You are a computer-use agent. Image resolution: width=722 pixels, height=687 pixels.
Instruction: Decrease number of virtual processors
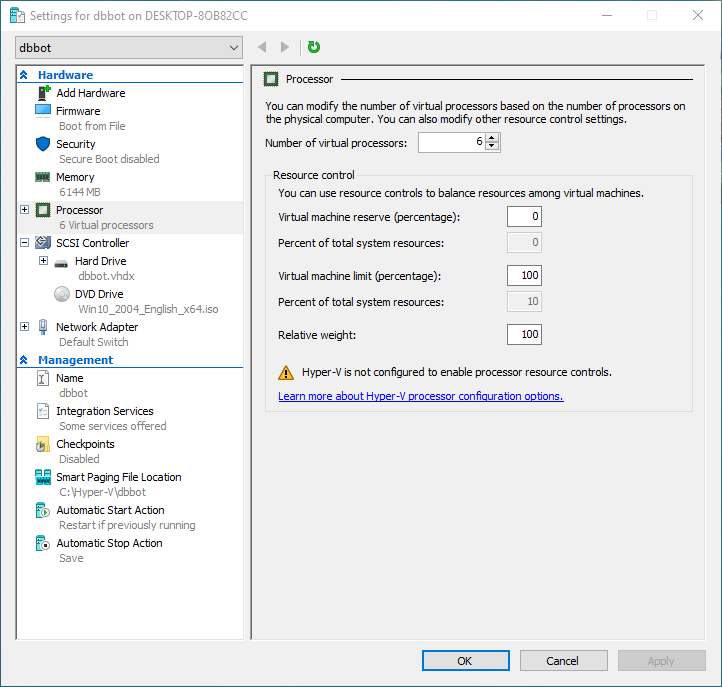pyautogui.click(x=492, y=146)
